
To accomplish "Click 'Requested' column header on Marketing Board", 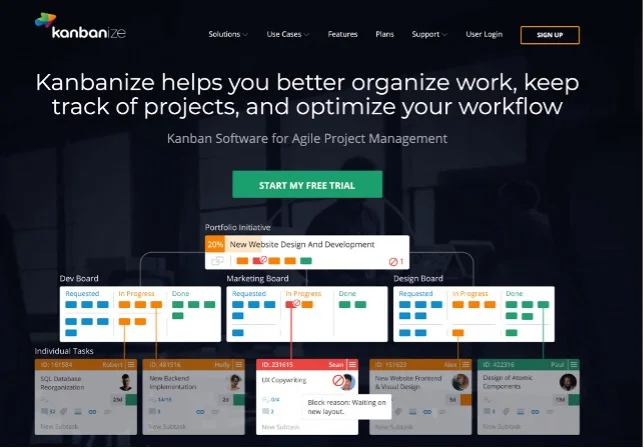I will click(249, 294).
